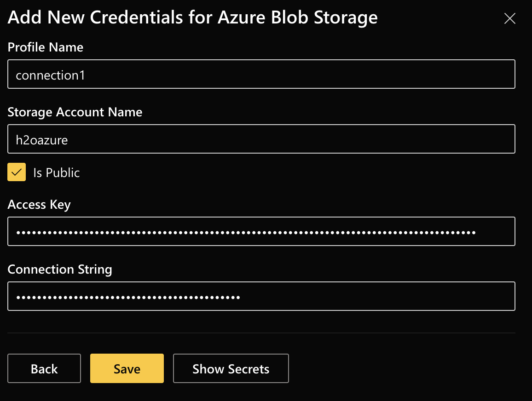
Task: Focus the hidden Connection String field
Action: click(x=261, y=296)
